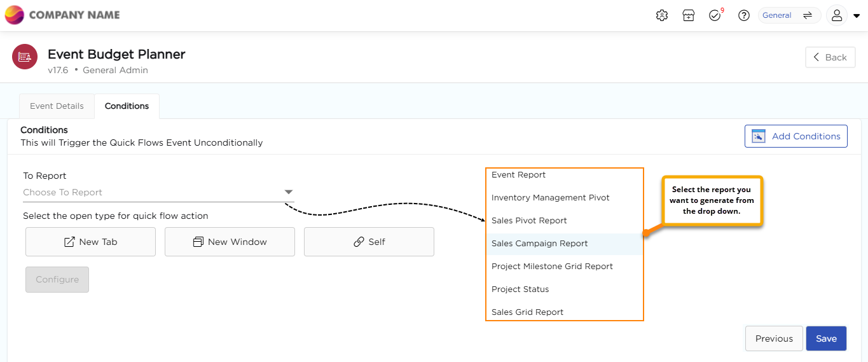The image size is (868, 362).
Task: Select Self open type
Action: tap(369, 242)
